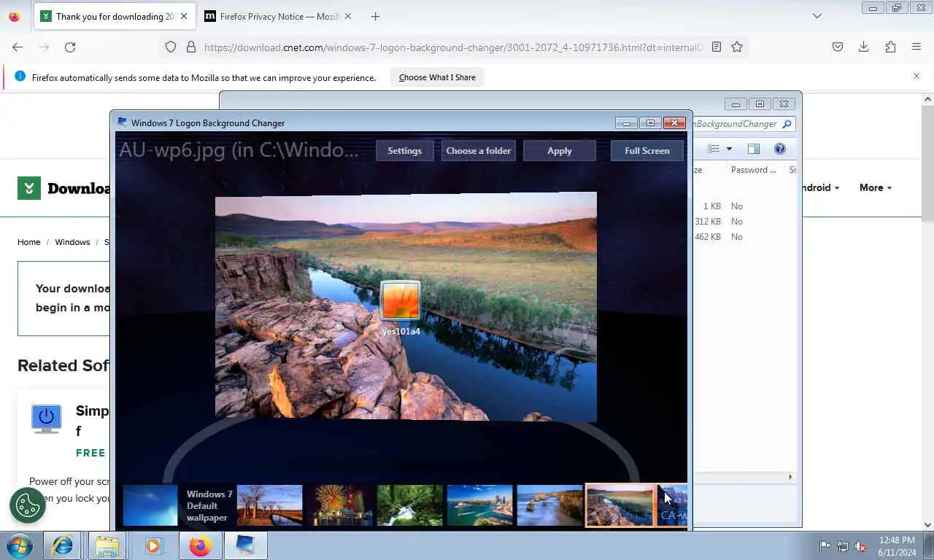Pick the partially visible CA-w thumbnail
This screenshot has height=560, width=934.
[x=673, y=505]
